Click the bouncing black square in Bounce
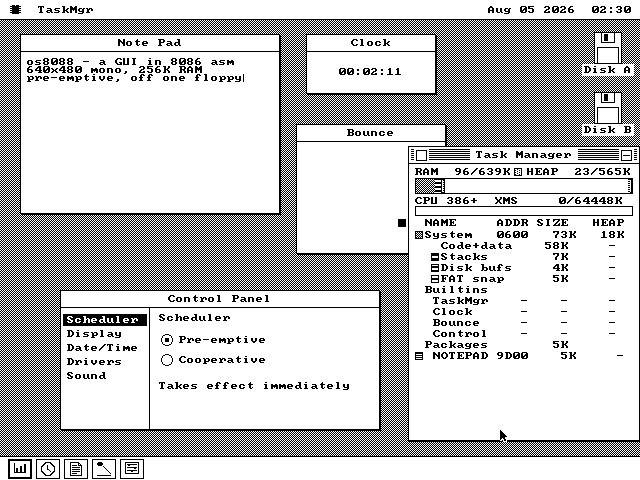The image size is (640, 480). click(402, 222)
